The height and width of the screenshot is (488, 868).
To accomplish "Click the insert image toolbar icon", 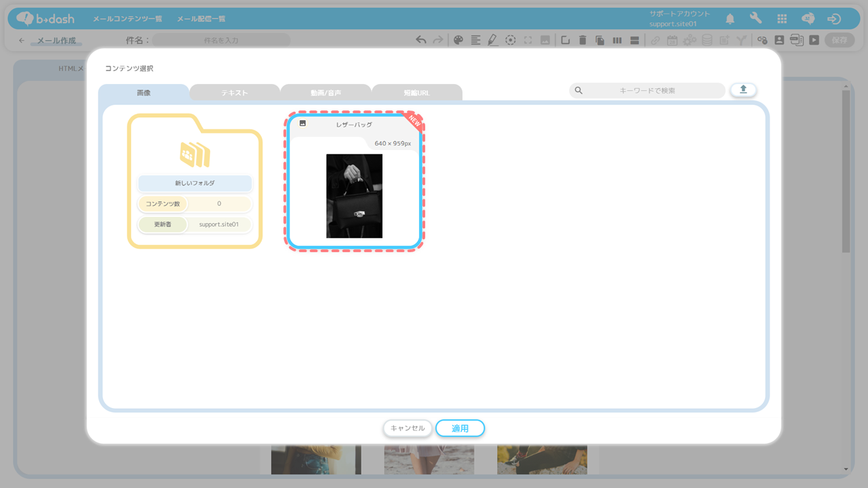I will coord(545,40).
